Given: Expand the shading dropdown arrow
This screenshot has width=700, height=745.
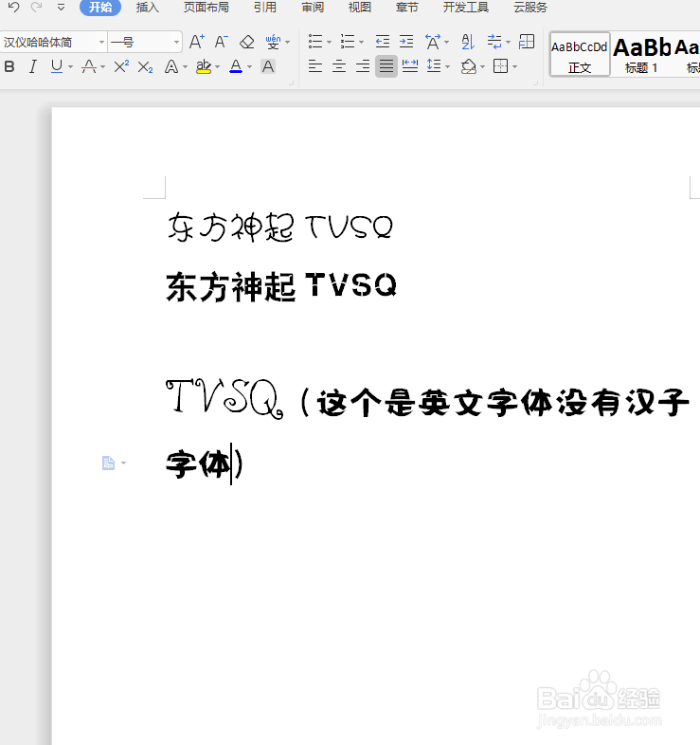Looking at the screenshot, I should 482,67.
